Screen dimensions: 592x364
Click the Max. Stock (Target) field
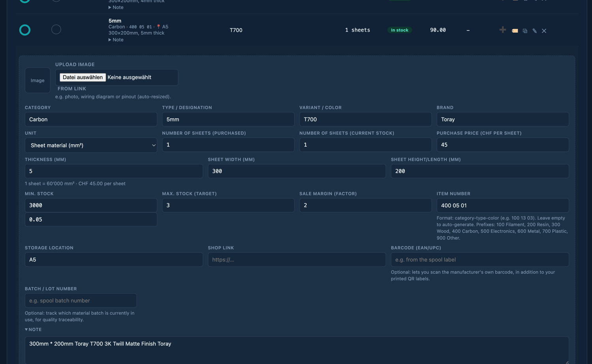228,205
